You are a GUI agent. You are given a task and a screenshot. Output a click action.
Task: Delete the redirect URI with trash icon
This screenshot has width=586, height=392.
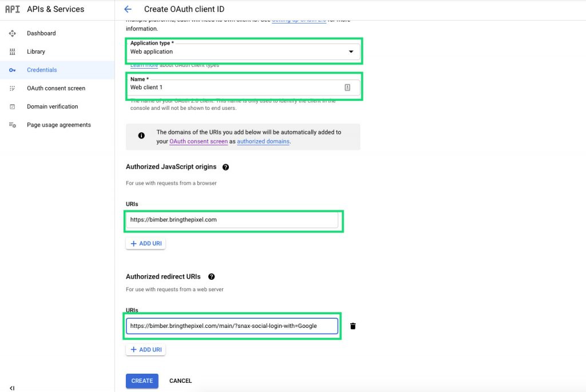pyautogui.click(x=353, y=326)
